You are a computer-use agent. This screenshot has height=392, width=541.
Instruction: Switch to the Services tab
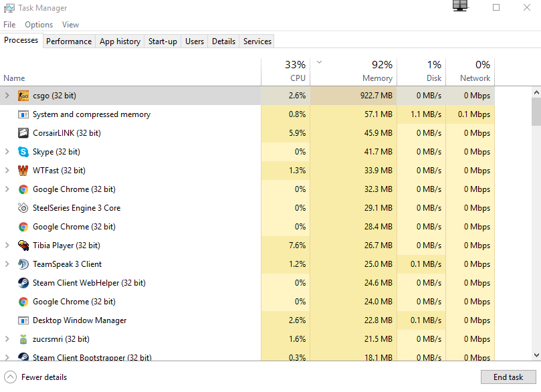click(257, 41)
